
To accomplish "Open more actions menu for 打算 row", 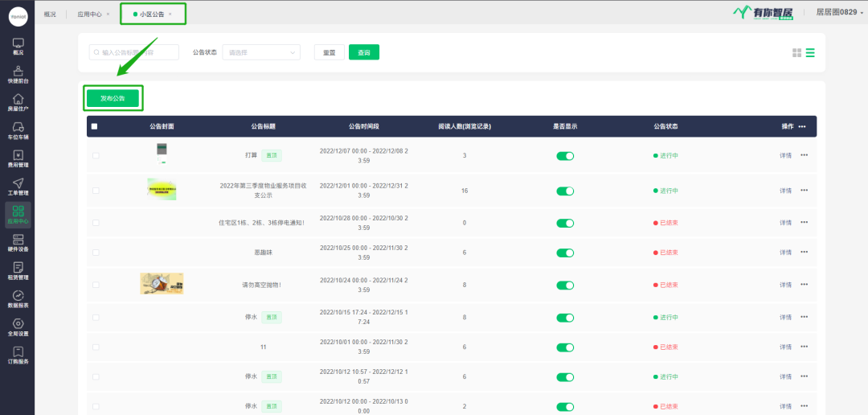I will [804, 155].
